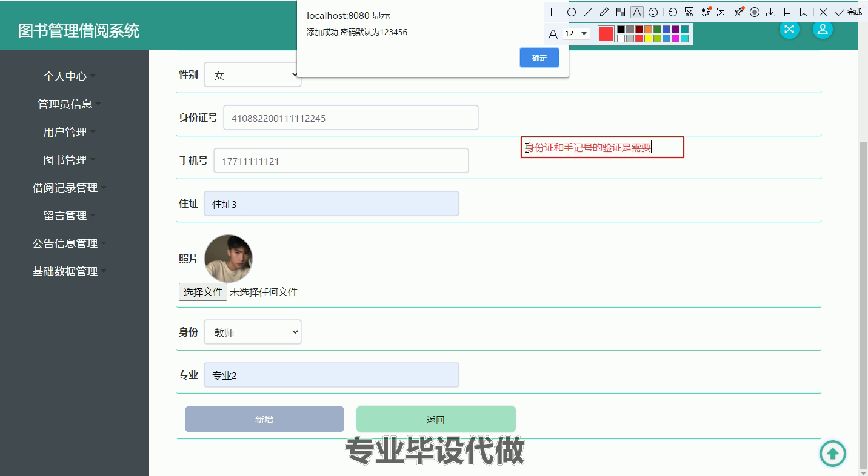
Task: Pick the dark green color swatch
Action: (657, 29)
